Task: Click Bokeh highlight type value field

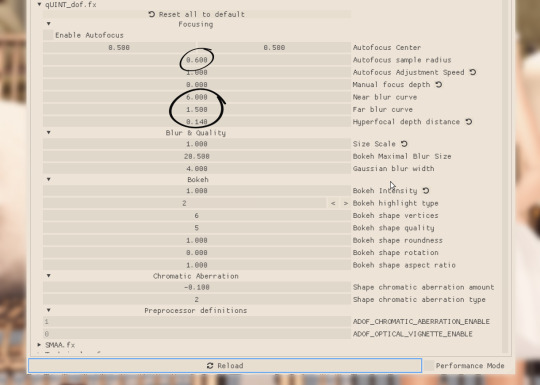Action: 184,203
